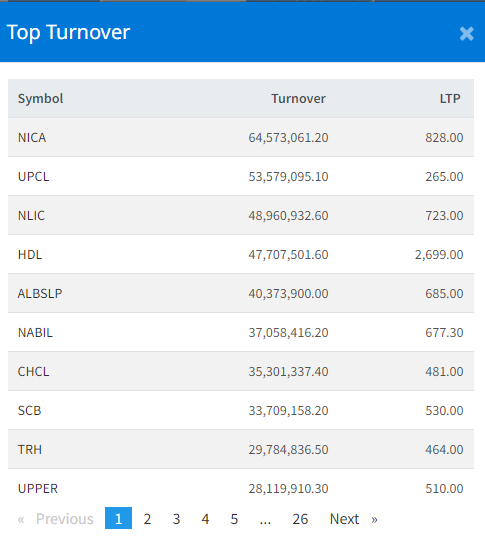Click SCB LTP value 530.00
The width and height of the screenshot is (485, 557).
pos(444,411)
